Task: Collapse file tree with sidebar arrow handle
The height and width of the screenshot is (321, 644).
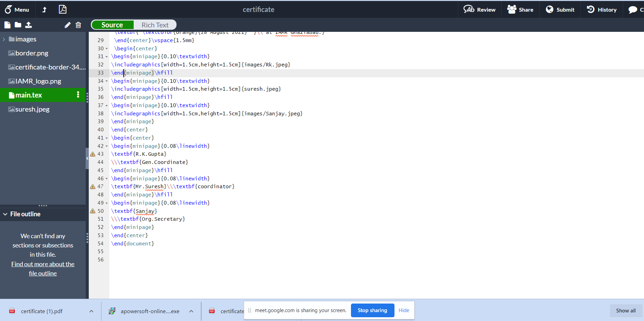Action: pyautogui.click(x=87, y=158)
